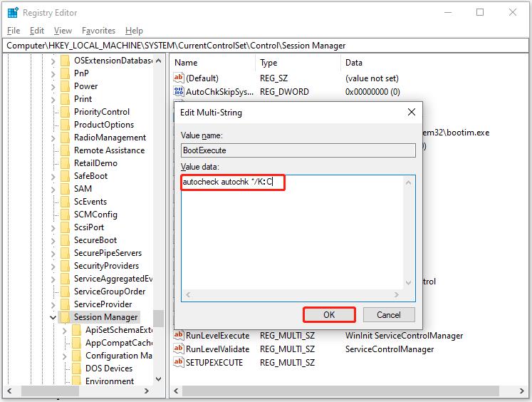Click the RunLevelValidate value icon

pyautogui.click(x=179, y=349)
